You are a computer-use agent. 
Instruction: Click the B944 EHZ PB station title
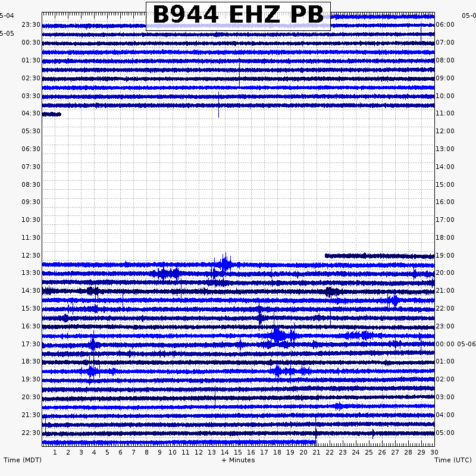[x=239, y=14]
